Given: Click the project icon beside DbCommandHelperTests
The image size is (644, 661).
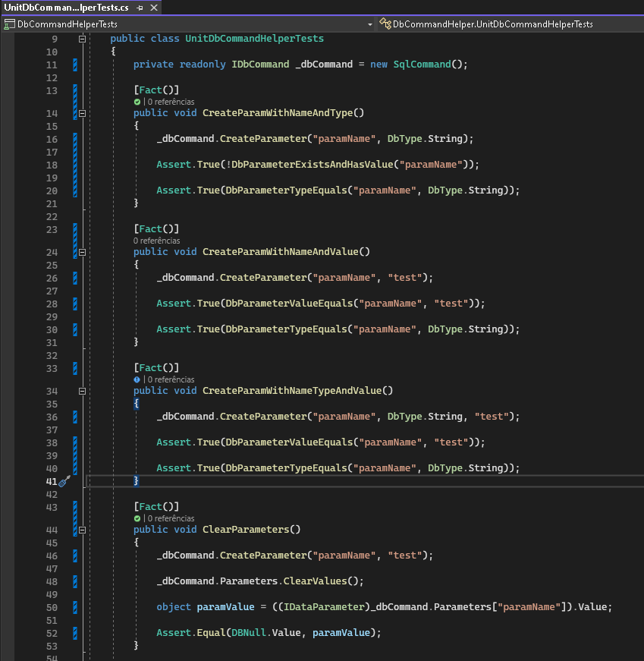Looking at the screenshot, I should [9, 24].
